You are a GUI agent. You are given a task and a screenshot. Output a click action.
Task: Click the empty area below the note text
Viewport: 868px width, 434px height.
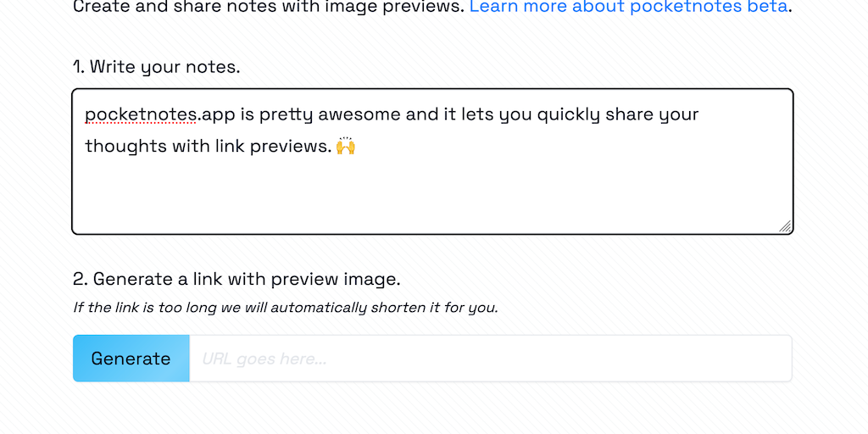pos(432,195)
